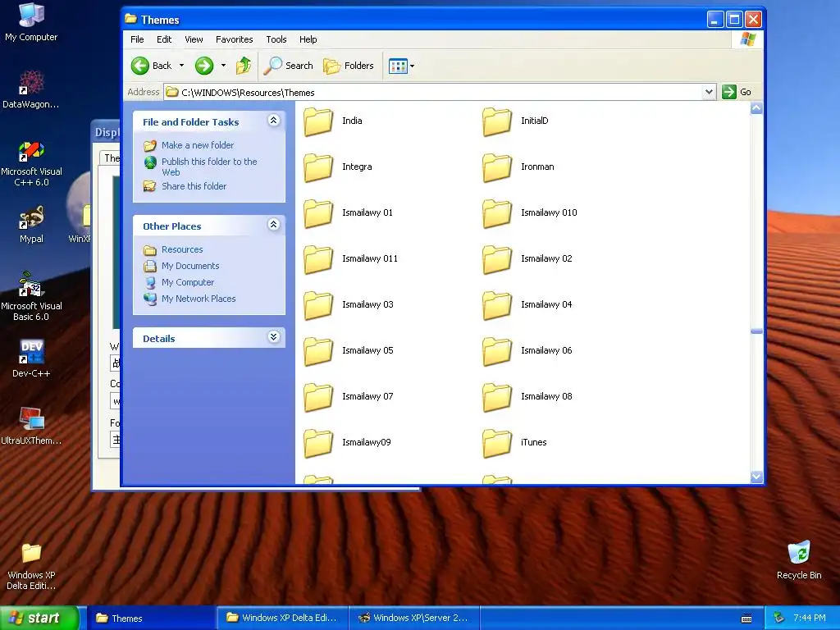Select the Ironman folder
Image resolution: width=840 pixels, height=630 pixels.
coord(518,167)
